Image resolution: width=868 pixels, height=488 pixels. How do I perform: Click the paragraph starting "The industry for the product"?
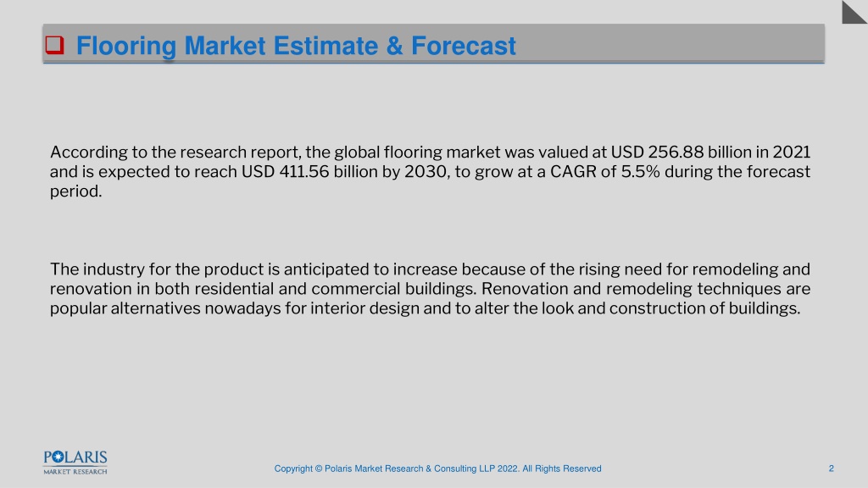click(430, 289)
